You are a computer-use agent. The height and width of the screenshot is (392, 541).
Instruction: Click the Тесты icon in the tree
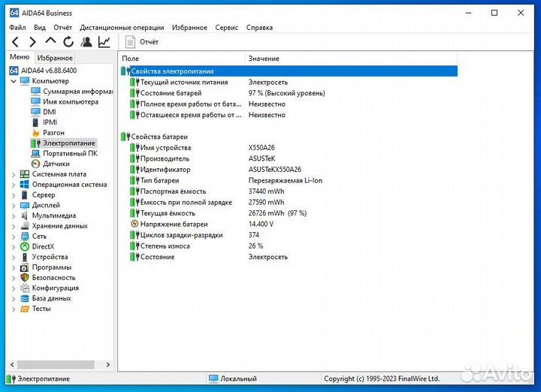coord(25,309)
